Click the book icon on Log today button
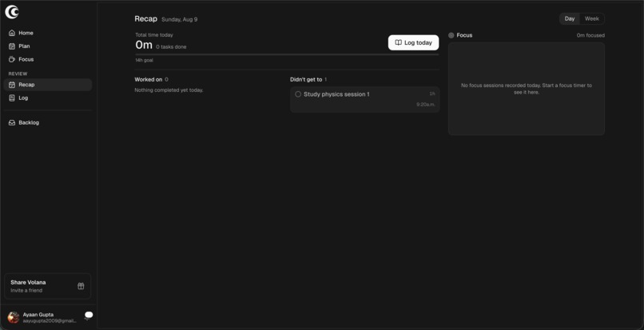 pyautogui.click(x=398, y=42)
